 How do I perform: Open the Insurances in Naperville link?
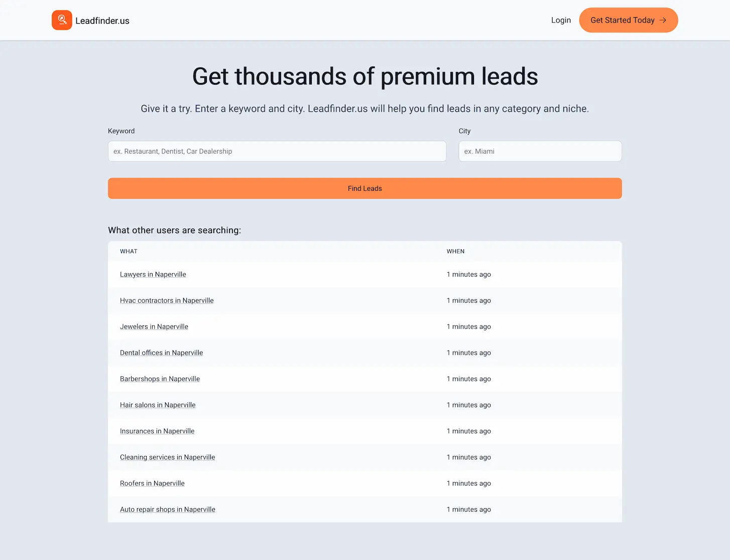[x=157, y=431]
